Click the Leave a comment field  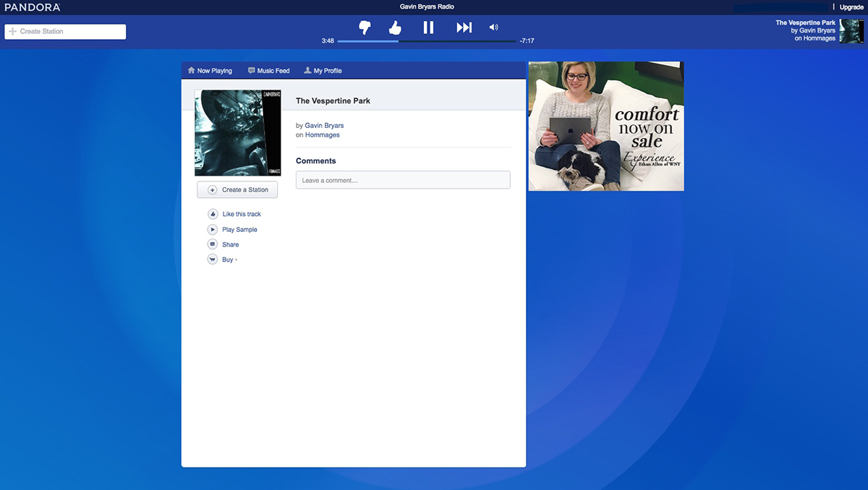coord(403,180)
